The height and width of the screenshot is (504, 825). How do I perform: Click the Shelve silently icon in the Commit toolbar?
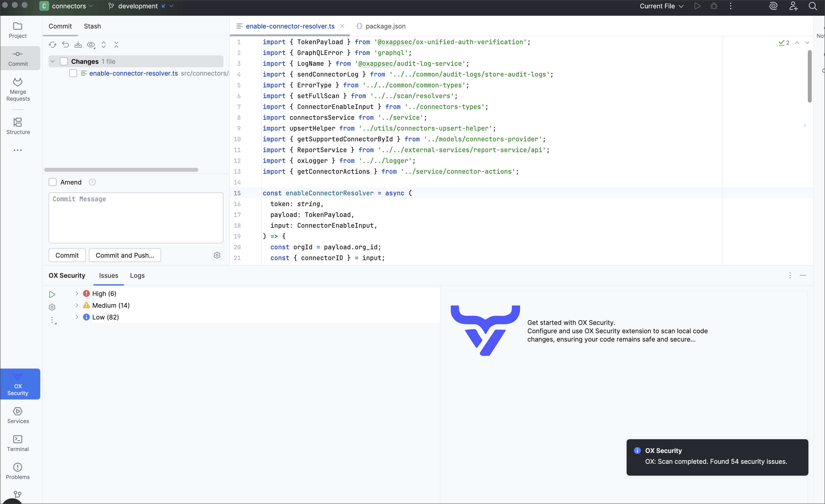click(78, 44)
